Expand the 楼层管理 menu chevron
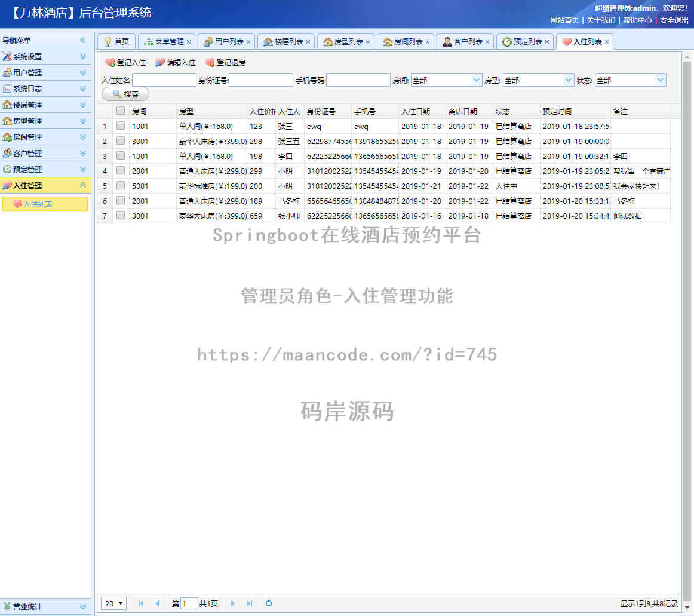Image resolution: width=694 pixels, height=616 pixels. point(83,105)
